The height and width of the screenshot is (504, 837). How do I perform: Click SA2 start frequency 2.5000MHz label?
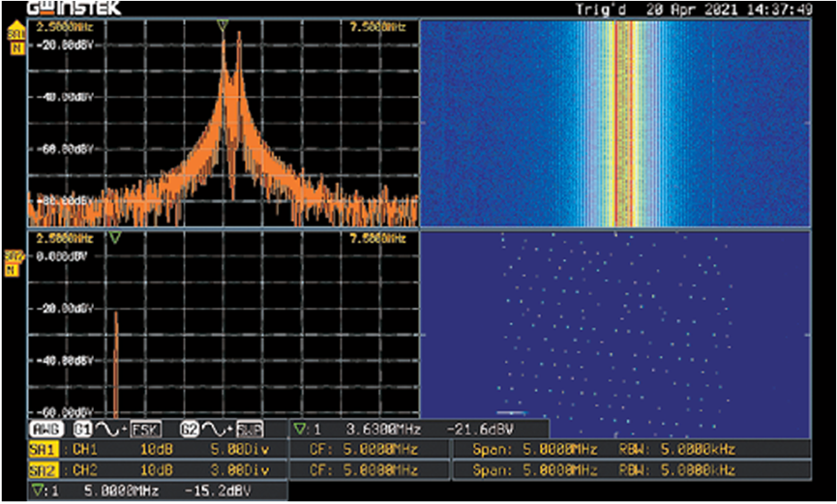(64, 238)
